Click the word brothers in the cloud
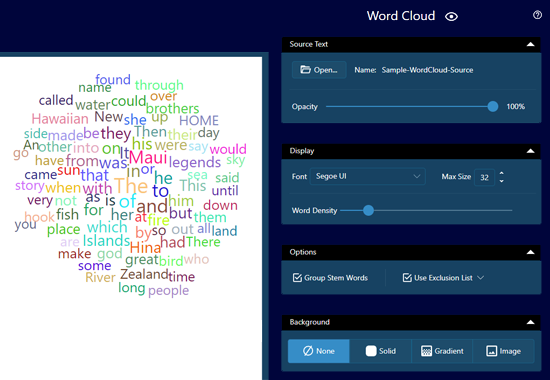550x380 pixels. [x=173, y=108]
